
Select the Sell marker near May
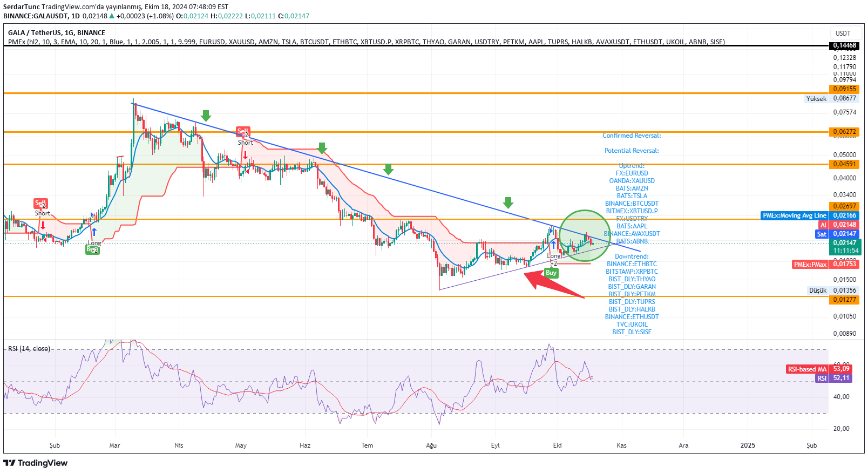pos(243,131)
